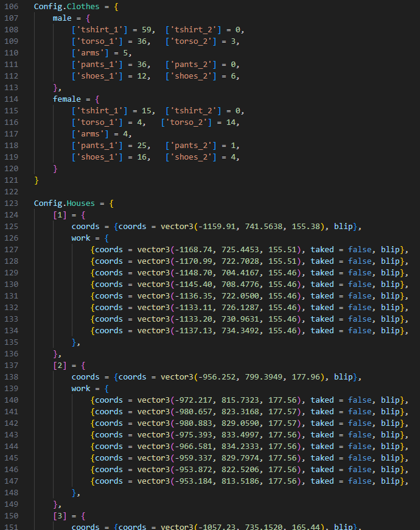Click value 14 for female torso_2
Image resolution: width=420 pixels, height=530 pixels.
[x=231, y=122]
